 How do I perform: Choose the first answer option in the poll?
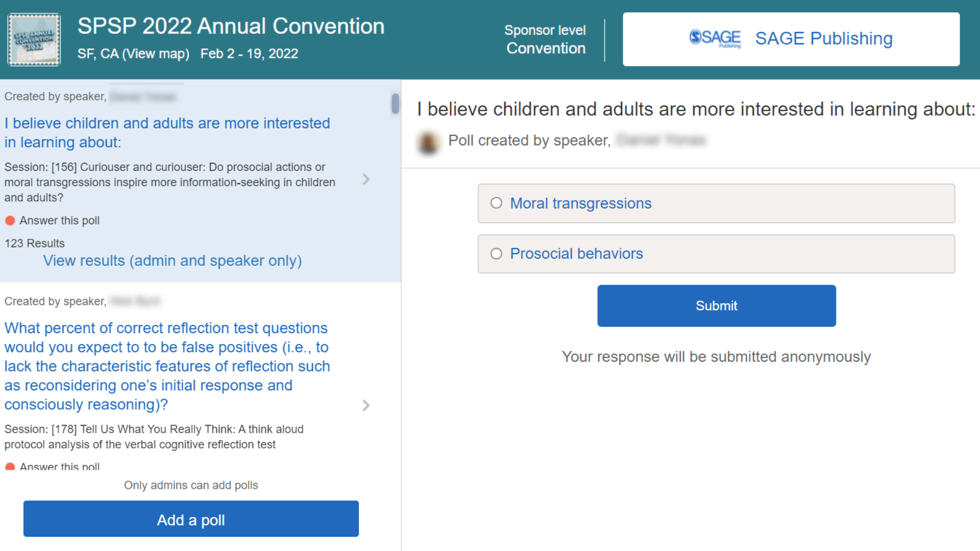point(581,203)
